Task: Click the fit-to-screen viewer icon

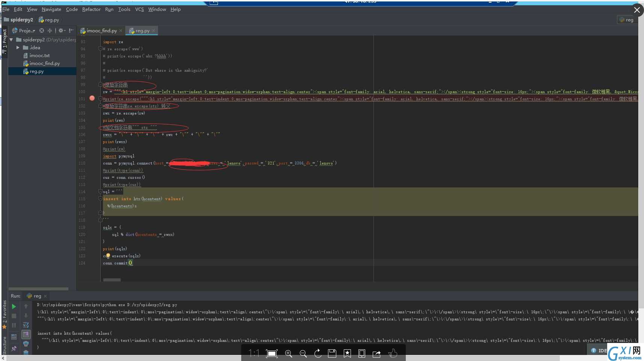Action: 272,353
